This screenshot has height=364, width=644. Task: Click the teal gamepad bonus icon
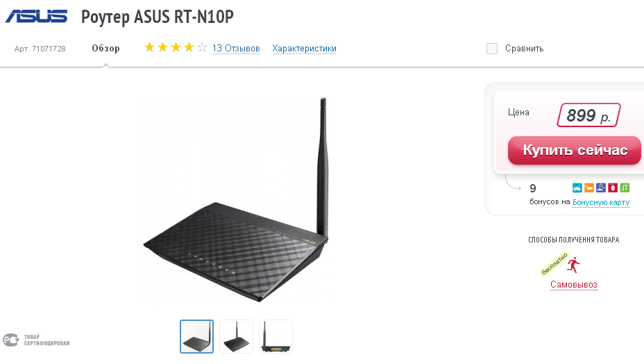pyautogui.click(x=577, y=188)
